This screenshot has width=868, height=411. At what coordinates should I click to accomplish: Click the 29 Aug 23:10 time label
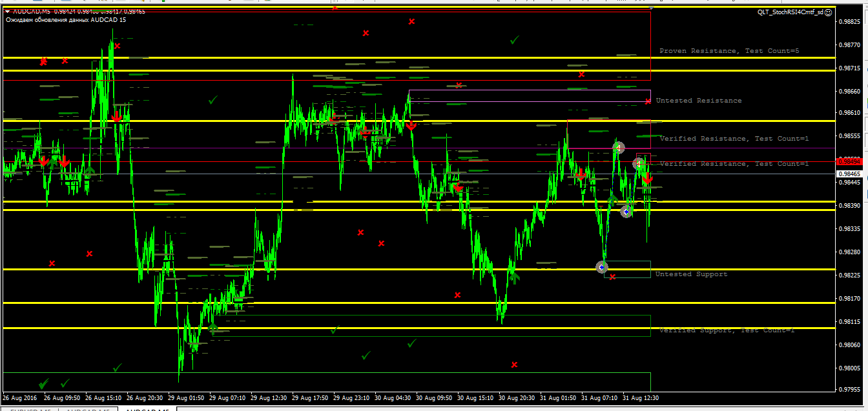pyautogui.click(x=352, y=398)
